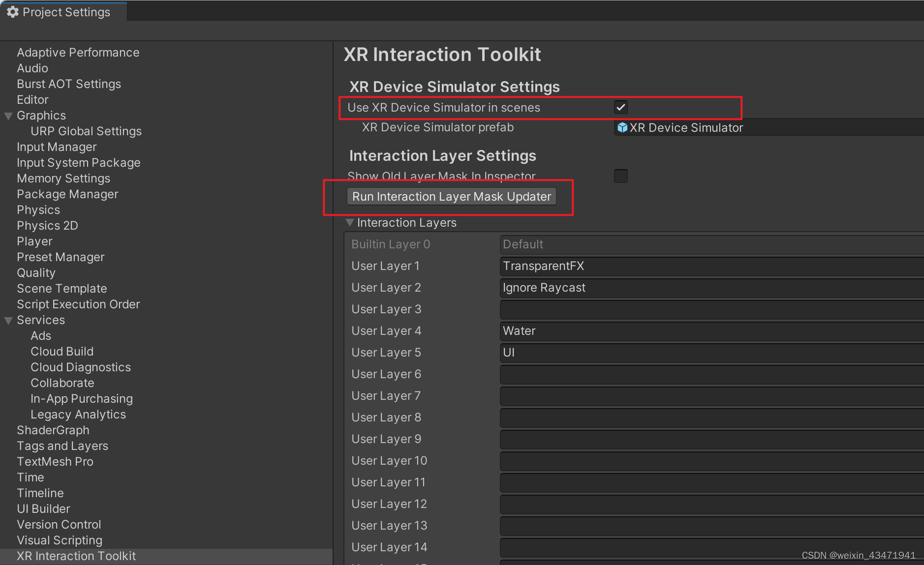
Task: Open TextMesh Pro settings
Action: (55, 462)
